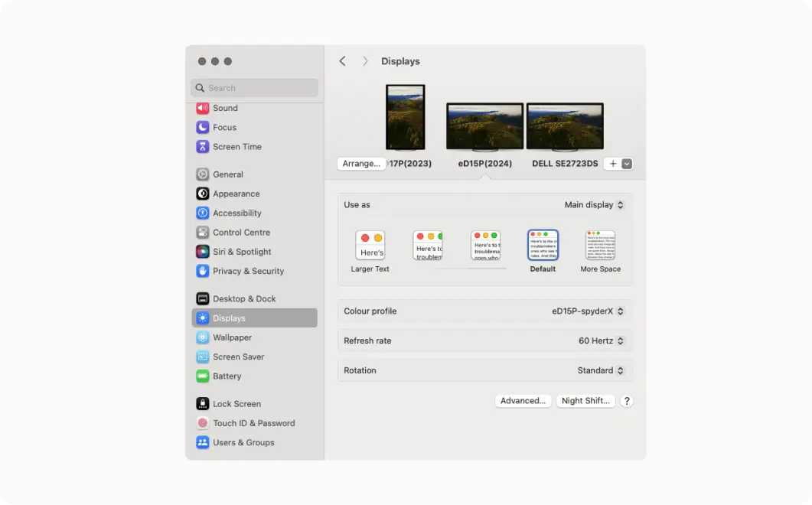Viewport: 812px width, 505px height.
Task: Select the DELL SE2723DS display thumbnail
Action: pyautogui.click(x=565, y=126)
